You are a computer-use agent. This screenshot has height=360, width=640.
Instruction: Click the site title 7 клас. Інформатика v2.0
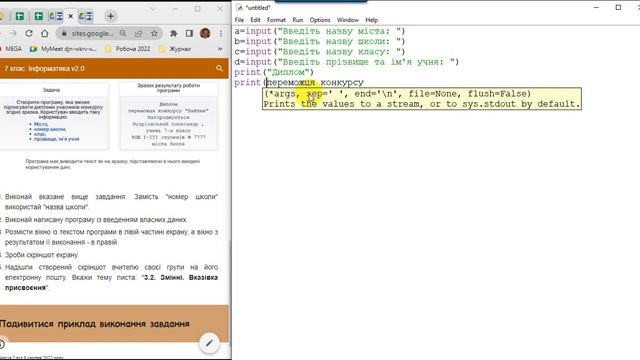[x=44, y=69]
